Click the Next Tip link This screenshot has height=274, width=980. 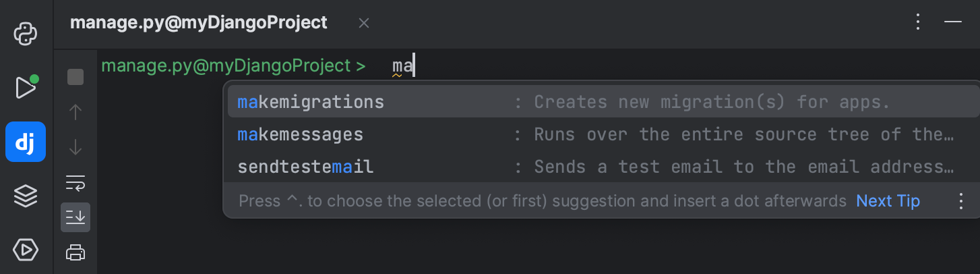pyautogui.click(x=888, y=201)
